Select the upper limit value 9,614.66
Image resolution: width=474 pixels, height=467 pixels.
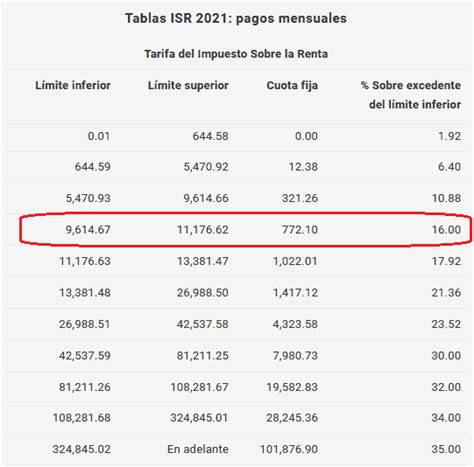[x=206, y=198]
